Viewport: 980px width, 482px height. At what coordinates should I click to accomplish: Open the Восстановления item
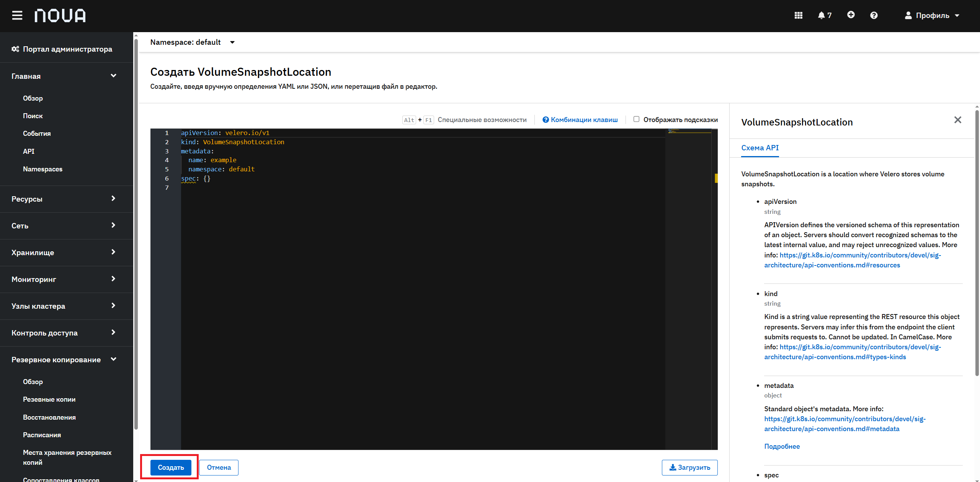[x=49, y=417]
